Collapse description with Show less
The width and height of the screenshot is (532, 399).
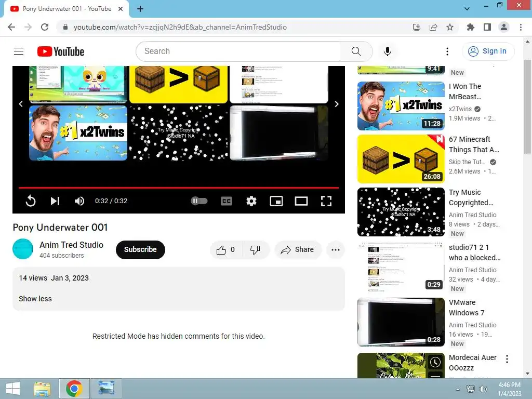(x=35, y=299)
